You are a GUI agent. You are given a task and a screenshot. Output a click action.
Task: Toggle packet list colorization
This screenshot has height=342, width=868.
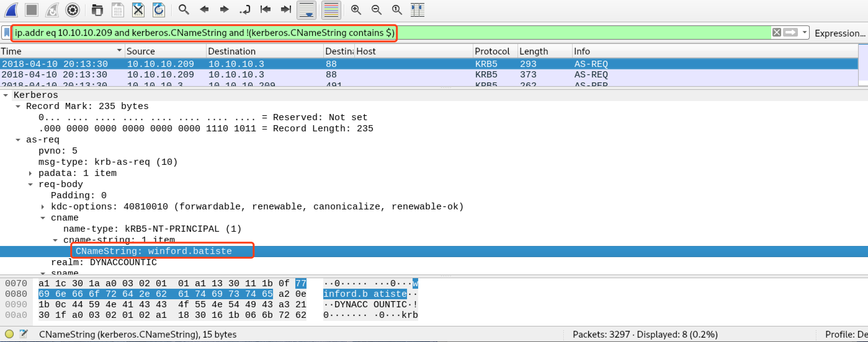pyautogui.click(x=331, y=10)
